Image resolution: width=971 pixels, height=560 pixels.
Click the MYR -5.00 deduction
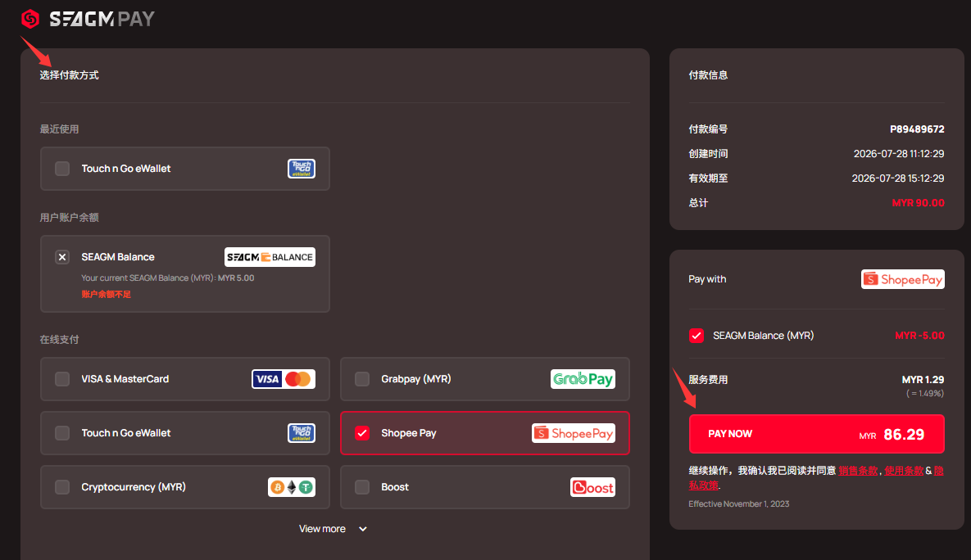[919, 336]
